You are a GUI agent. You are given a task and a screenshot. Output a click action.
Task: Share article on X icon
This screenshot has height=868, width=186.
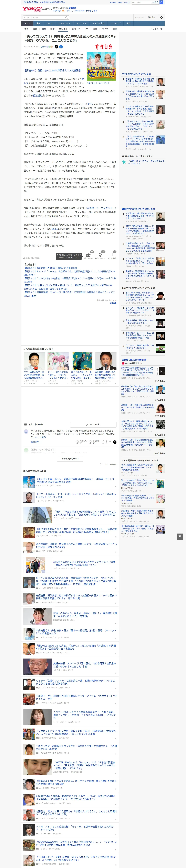tap(56, 47)
